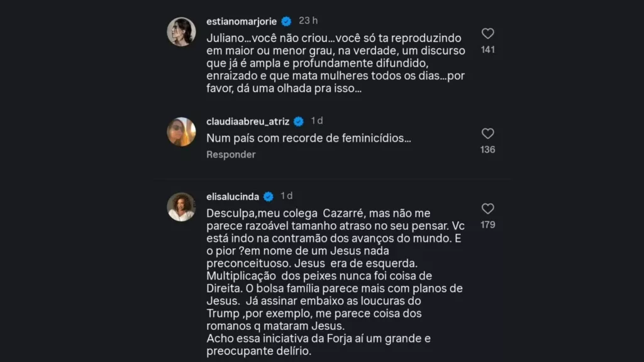Click the verified badge beside elisalucinda
The width and height of the screenshot is (644, 362).
(269, 196)
